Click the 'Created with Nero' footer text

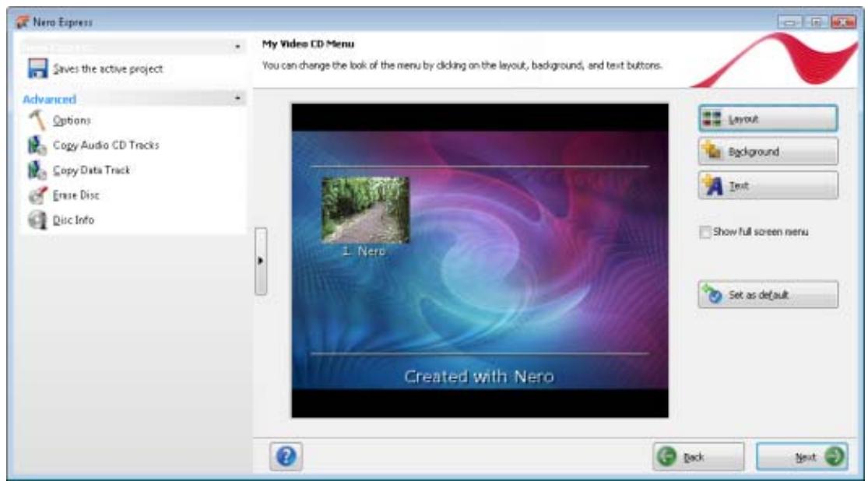(x=479, y=377)
